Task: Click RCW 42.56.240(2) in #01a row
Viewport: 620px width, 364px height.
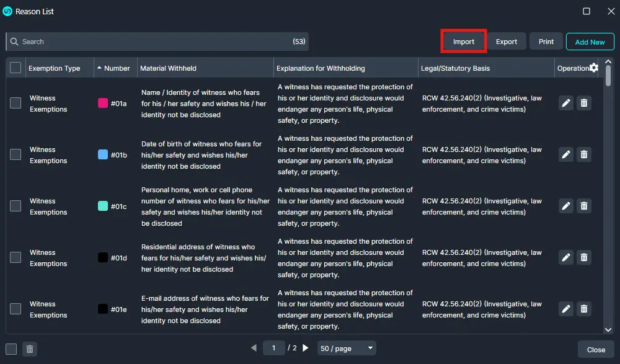Action: pyautogui.click(x=451, y=98)
